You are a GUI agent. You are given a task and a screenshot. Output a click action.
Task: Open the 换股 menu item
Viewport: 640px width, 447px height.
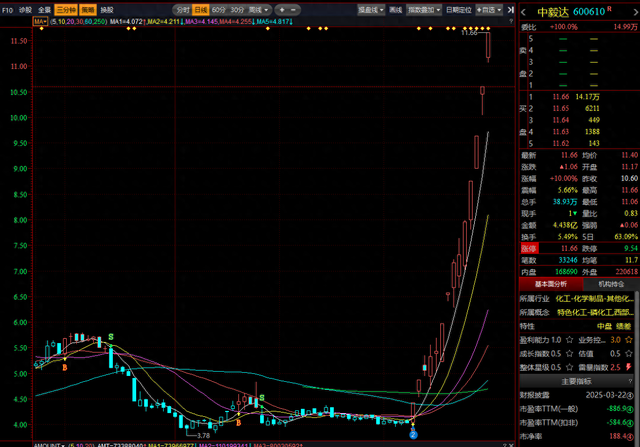click(x=107, y=10)
